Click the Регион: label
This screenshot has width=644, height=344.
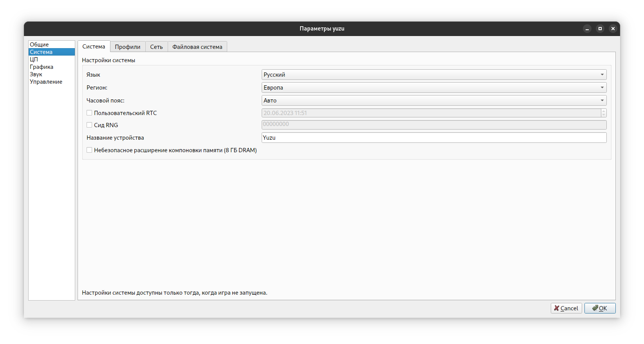tap(97, 88)
